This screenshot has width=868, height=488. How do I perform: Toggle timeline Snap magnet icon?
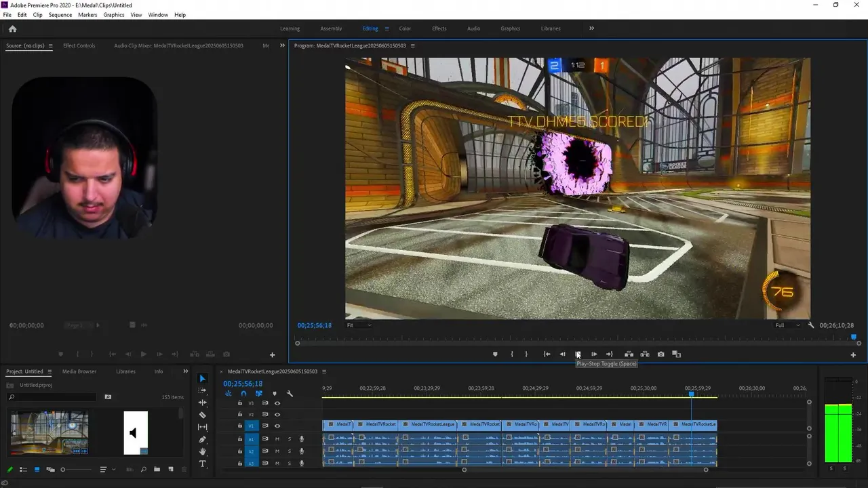[x=243, y=394]
